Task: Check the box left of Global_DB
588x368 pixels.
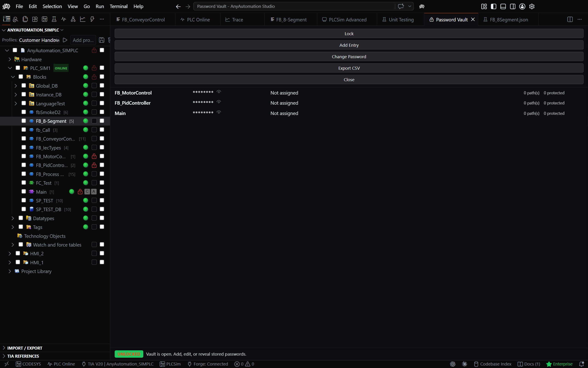Action: coord(24,85)
